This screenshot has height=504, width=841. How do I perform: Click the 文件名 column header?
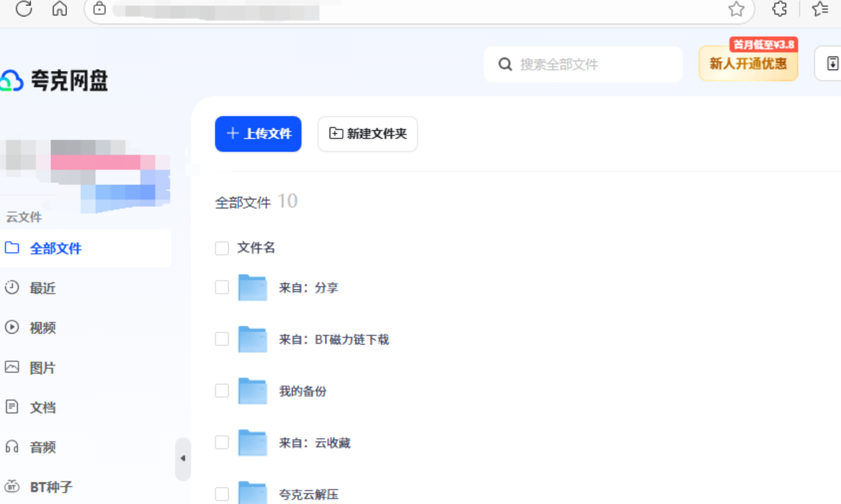coord(256,248)
